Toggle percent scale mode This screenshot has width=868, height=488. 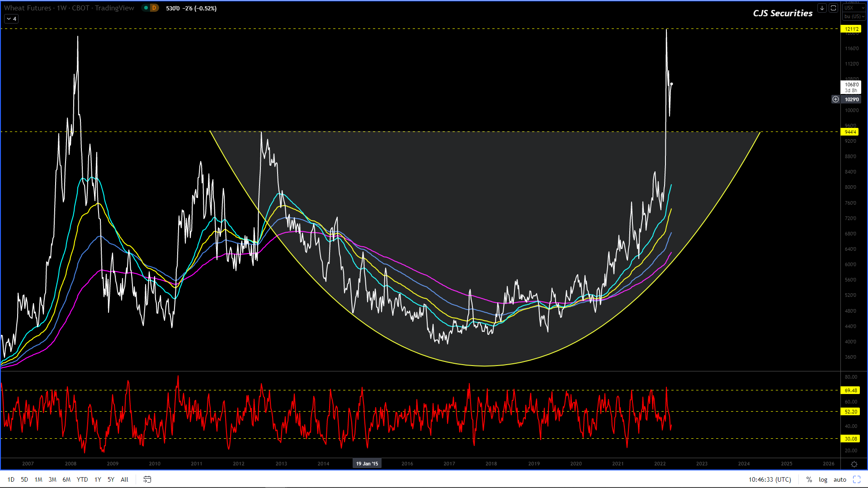coord(809,479)
